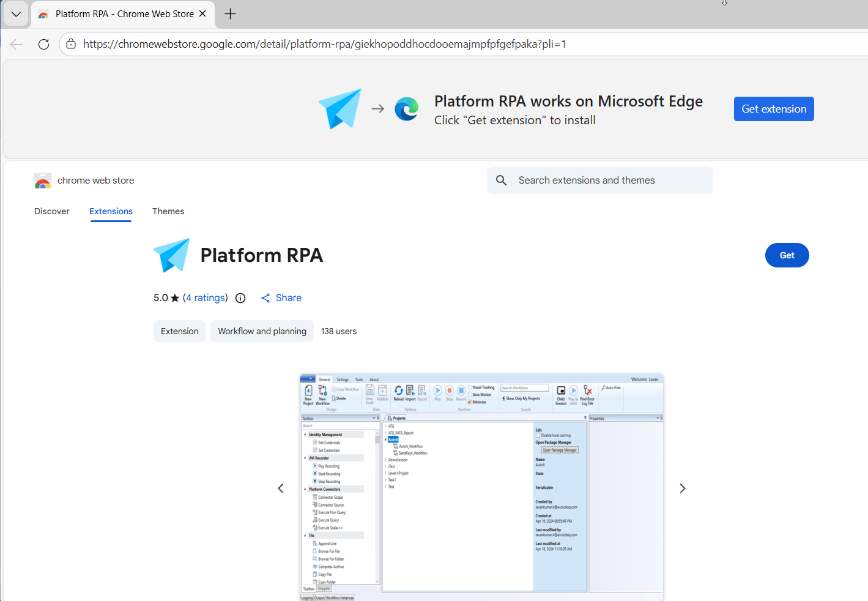Click Workflow and planning chip
This screenshot has height=601, width=868.
[262, 331]
